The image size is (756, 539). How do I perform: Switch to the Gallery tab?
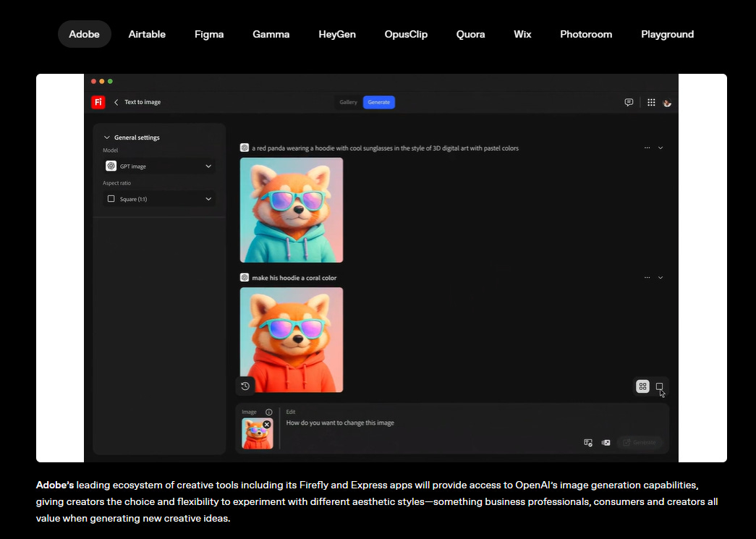click(x=348, y=102)
